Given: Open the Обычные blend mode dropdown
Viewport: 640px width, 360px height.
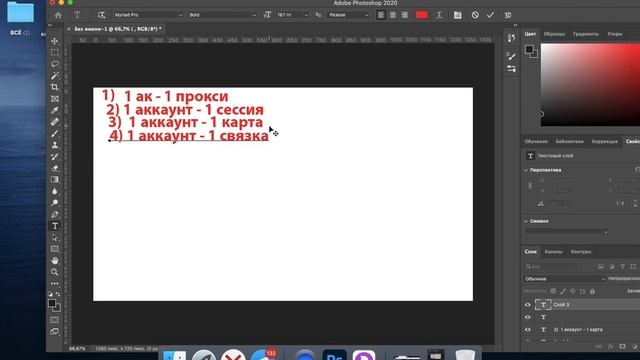Looking at the screenshot, I should point(564,279).
